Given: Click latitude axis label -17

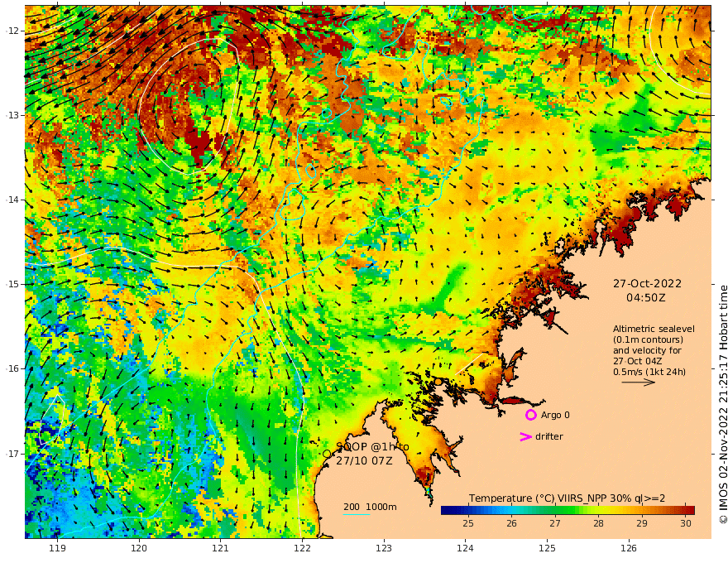Looking at the screenshot, I should point(12,454).
